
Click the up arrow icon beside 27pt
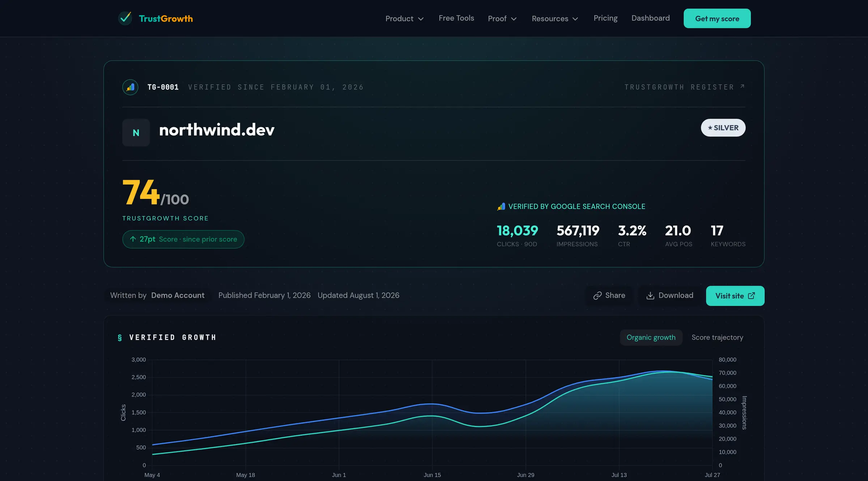click(133, 239)
